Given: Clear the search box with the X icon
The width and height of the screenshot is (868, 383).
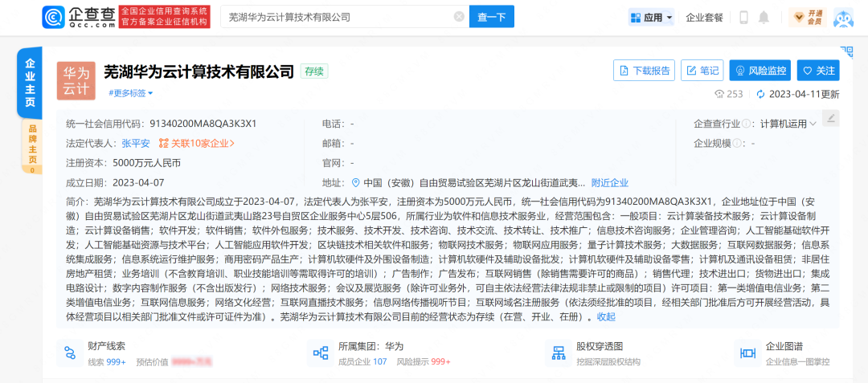Looking at the screenshot, I should 459,17.
